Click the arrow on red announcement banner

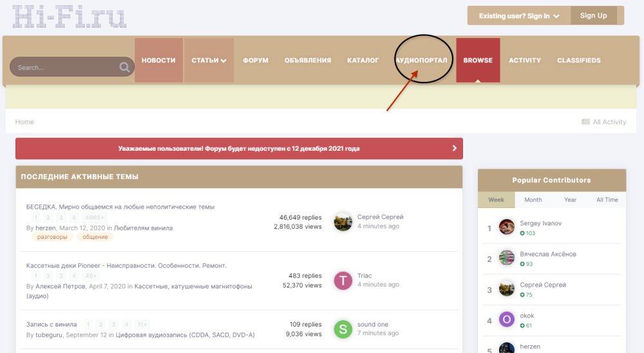click(x=454, y=148)
